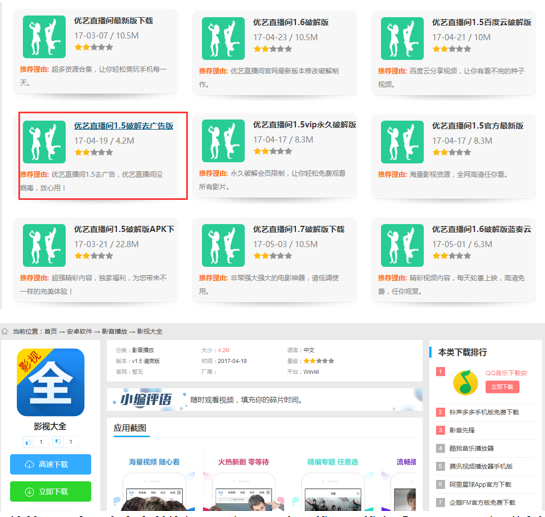The image size is (545, 517).
Task: Click the green icon of 优艺直播间最新版下载
Action: click(x=44, y=37)
